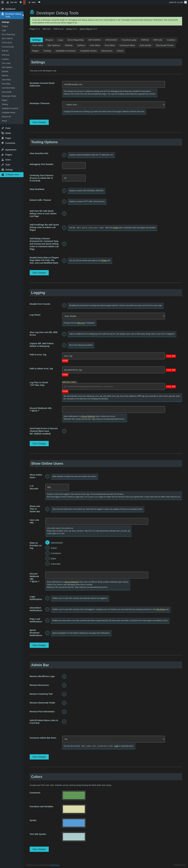
Task: Uncheck the Administrator priority role
Action: (x=47, y=542)
